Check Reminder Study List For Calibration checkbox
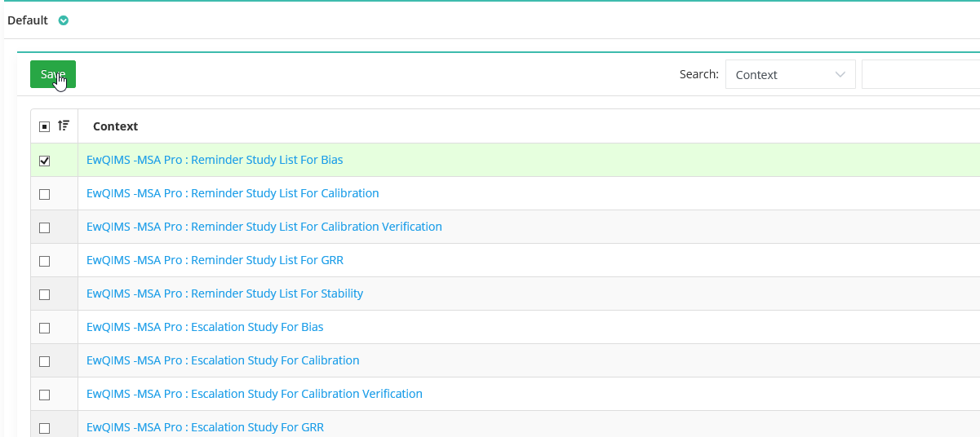Screen dimensions: 980x437 [x=44, y=194]
